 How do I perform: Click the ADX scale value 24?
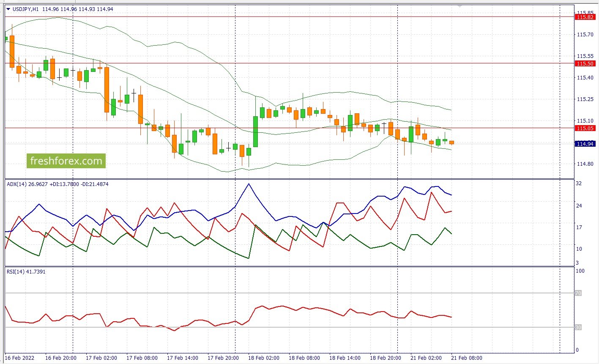click(x=579, y=206)
